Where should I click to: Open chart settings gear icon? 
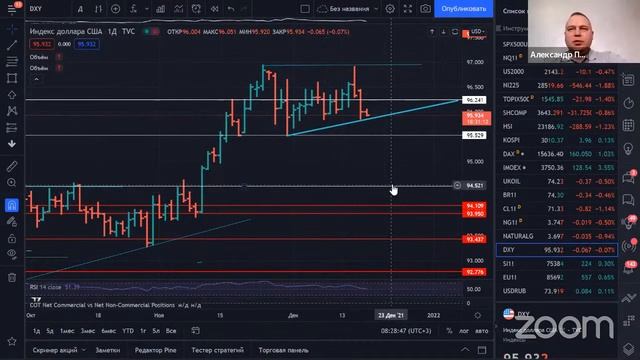point(390,9)
